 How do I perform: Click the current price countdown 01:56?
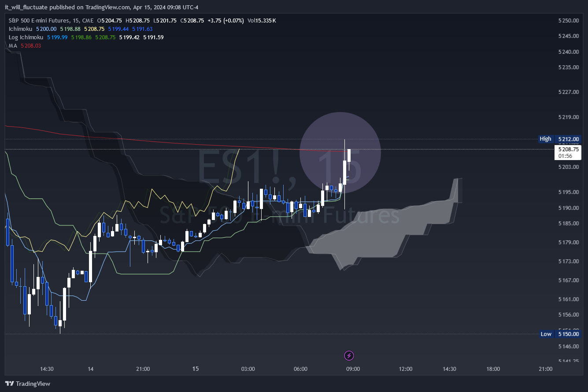click(565, 156)
